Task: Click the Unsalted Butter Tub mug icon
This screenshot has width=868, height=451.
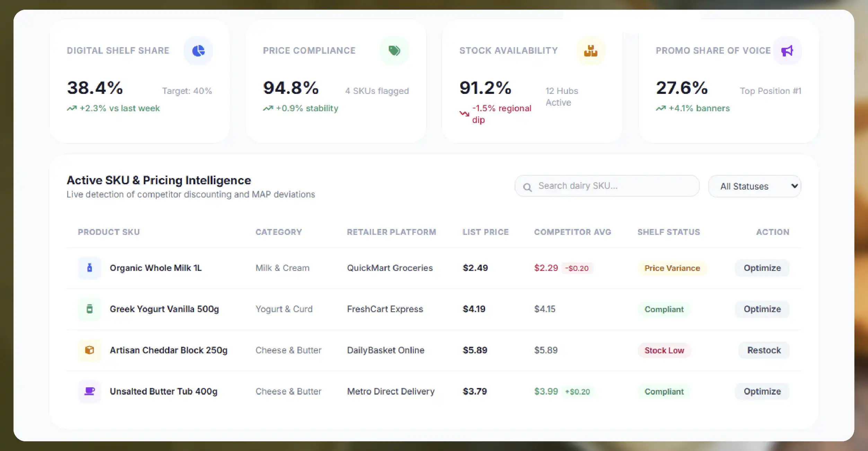Action: pyautogui.click(x=90, y=391)
